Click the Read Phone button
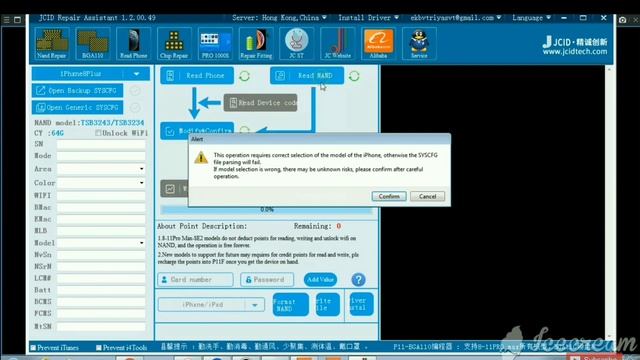The height and width of the screenshot is (360, 640). (x=197, y=76)
